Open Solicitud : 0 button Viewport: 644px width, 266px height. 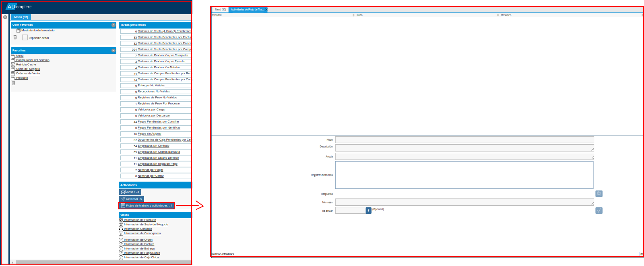pos(132,199)
